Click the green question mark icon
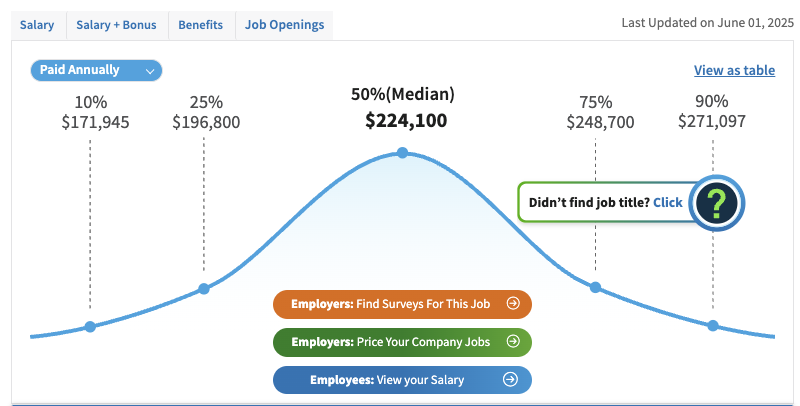Screen dimensions: 800x406 tap(716, 203)
